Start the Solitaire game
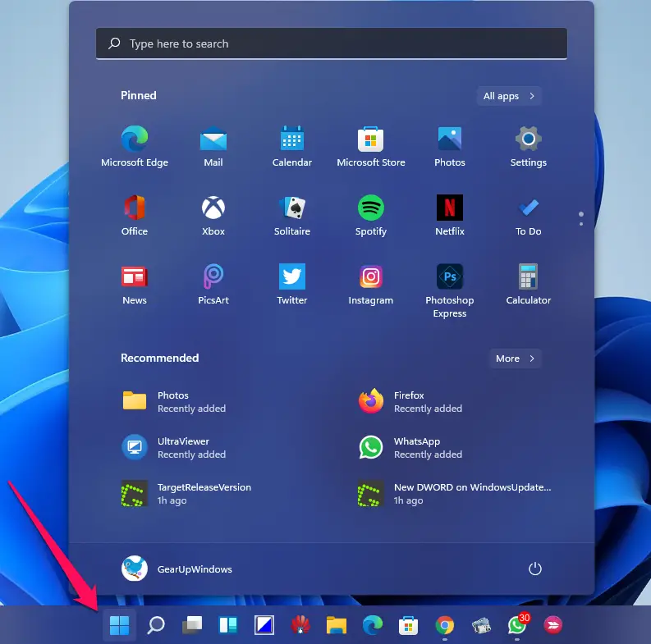This screenshot has height=644, width=651. coord(292,215)
